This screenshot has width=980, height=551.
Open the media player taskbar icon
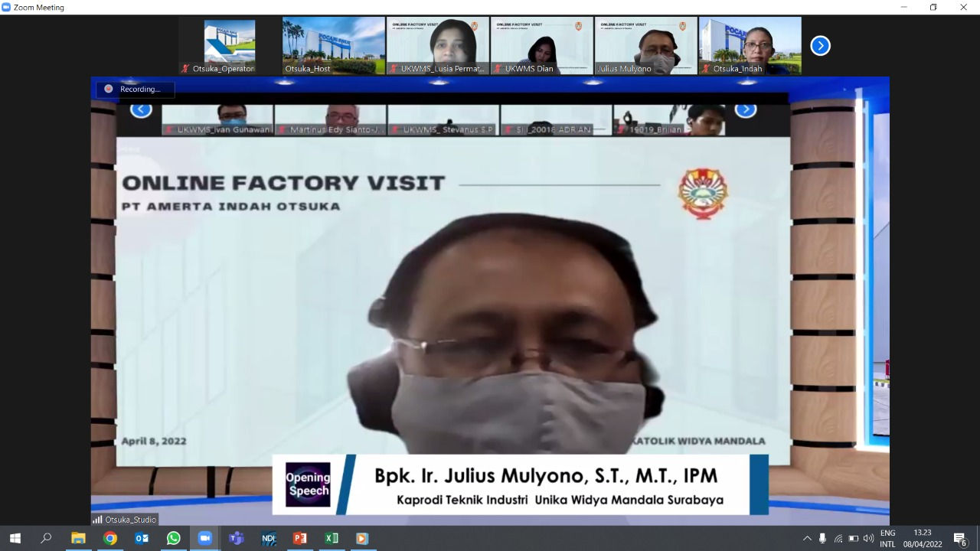tap(362, 538)
